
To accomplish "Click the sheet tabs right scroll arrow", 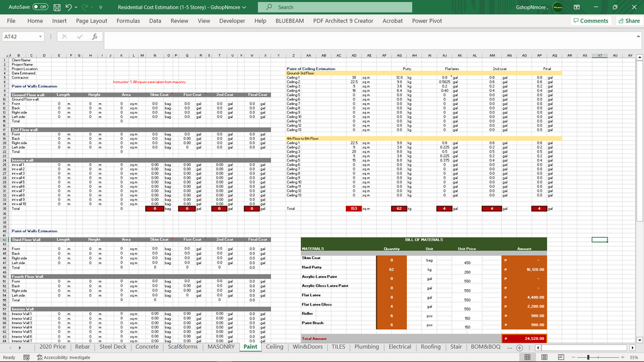I will coord(19,348).
